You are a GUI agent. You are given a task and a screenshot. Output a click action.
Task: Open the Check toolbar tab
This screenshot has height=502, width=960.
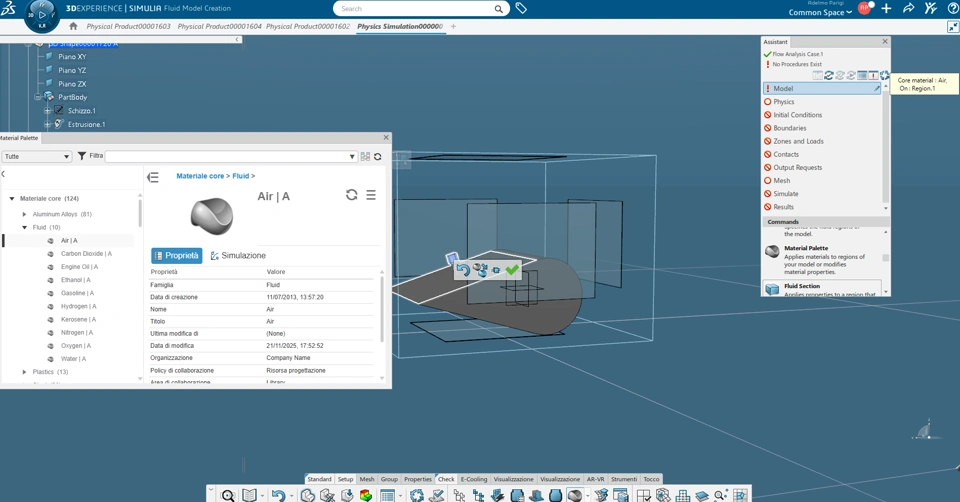[446, 479]
